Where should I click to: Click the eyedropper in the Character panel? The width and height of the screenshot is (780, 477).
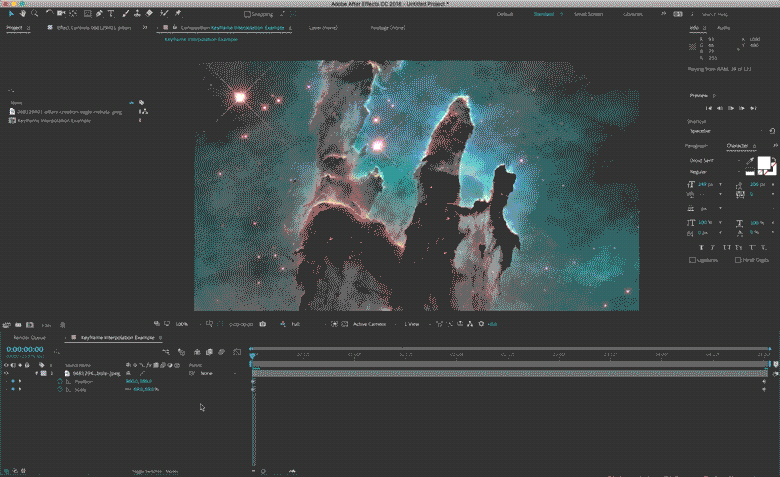click(x=749, y=159)
